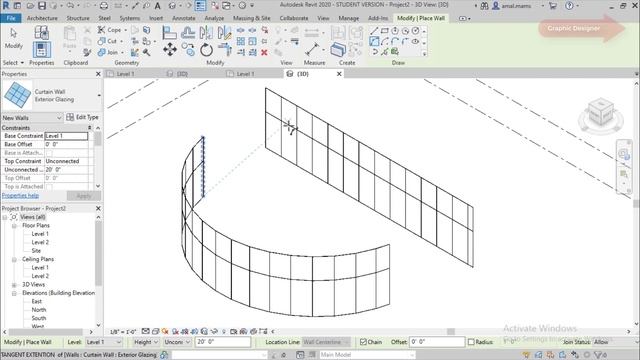Click the Text 'A' icon in quick access toolbar
Viewport: 640px width, 360px height.
tap(158, 6)
